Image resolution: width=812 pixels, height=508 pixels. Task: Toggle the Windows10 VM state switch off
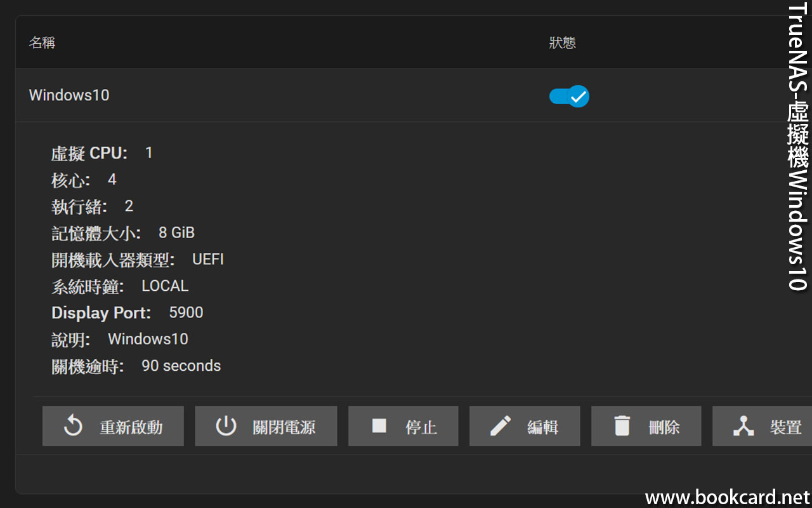coord(569,97)
